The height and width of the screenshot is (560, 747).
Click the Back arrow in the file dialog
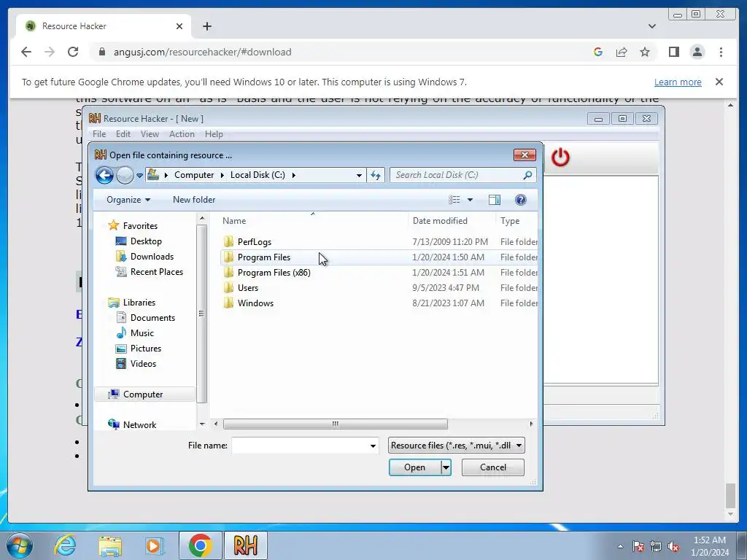104,175
